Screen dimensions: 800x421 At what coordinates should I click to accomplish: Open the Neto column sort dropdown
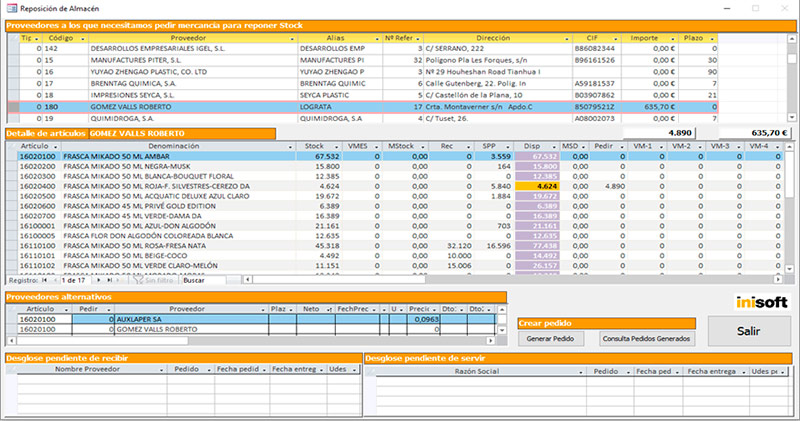(329, 310)
